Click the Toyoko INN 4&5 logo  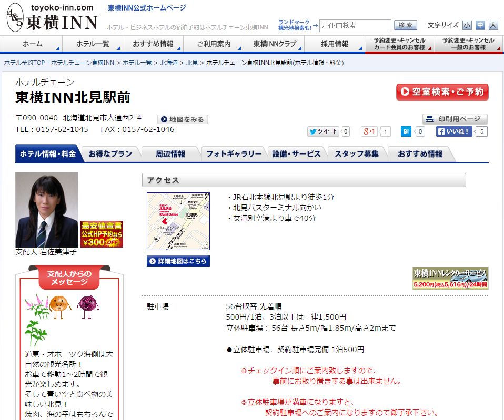pyautogui.click(x=52, y=17)
